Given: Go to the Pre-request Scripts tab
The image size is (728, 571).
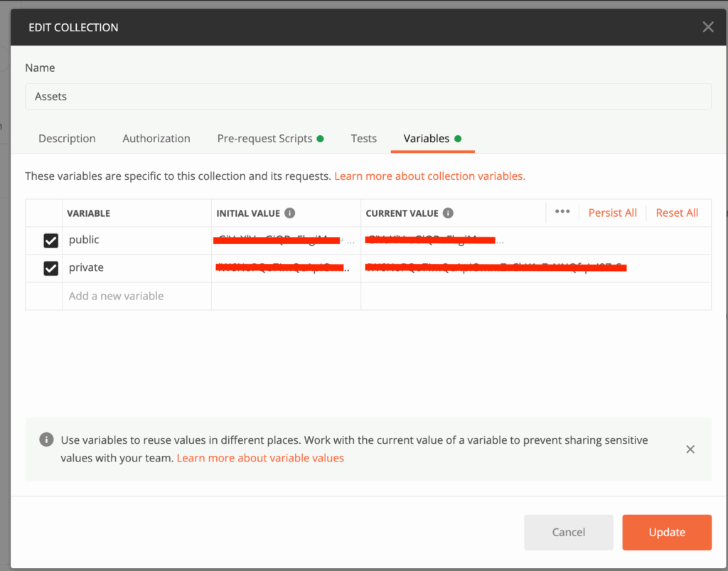Looking at the screenshot, I should coord(265,139).
